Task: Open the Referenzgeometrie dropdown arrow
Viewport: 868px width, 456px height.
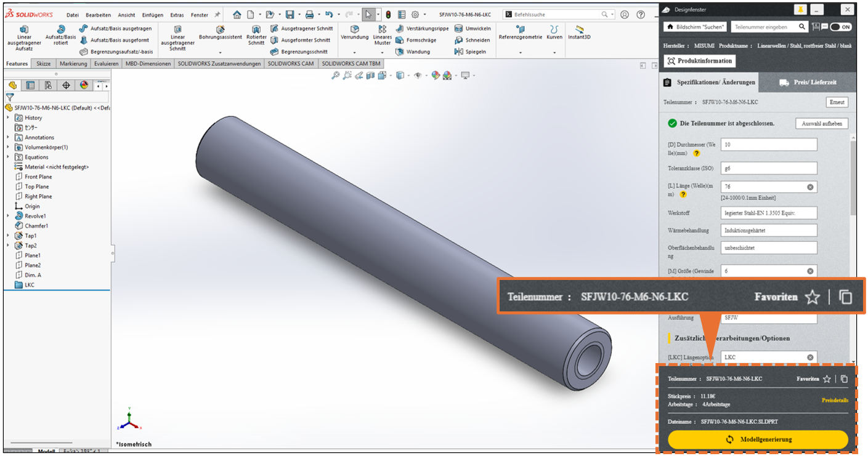Action: (x=521, y=53)
